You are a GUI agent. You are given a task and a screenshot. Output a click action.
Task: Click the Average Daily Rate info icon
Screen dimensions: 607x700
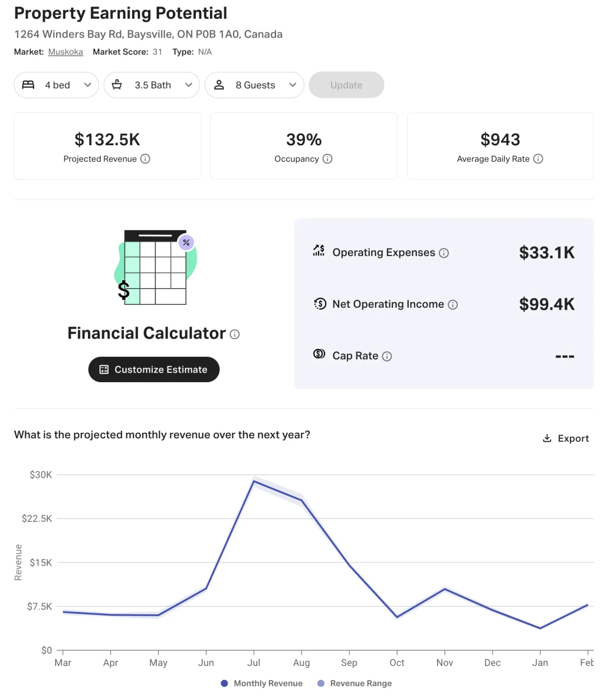tap(538, 159)
